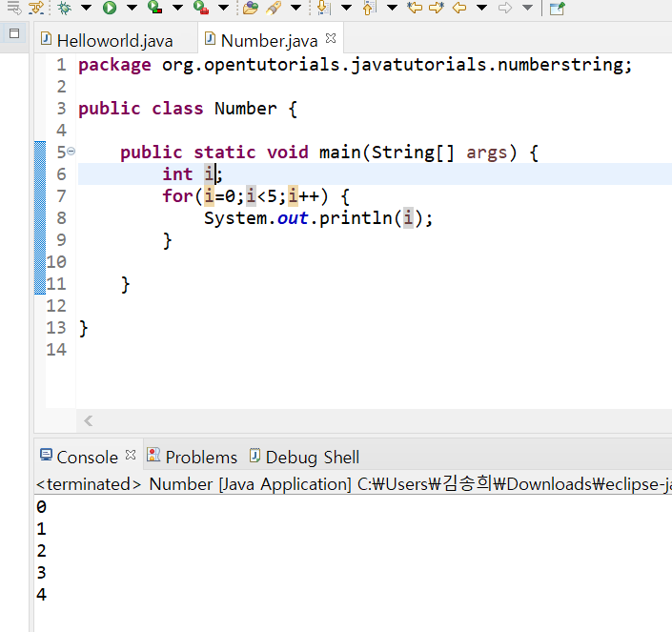Click the 'int i;' code line
This screenshot has height=632, width=672.
coord(192,173)
